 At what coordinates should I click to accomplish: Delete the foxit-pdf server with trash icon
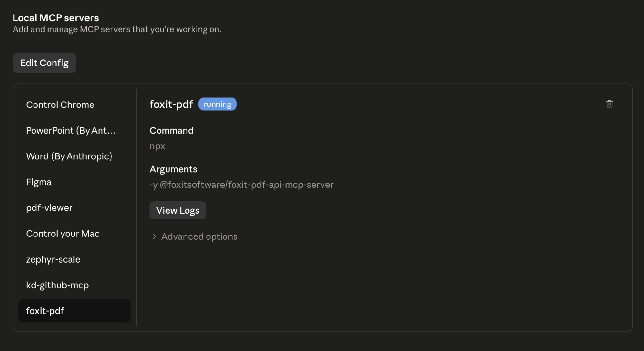609,104
